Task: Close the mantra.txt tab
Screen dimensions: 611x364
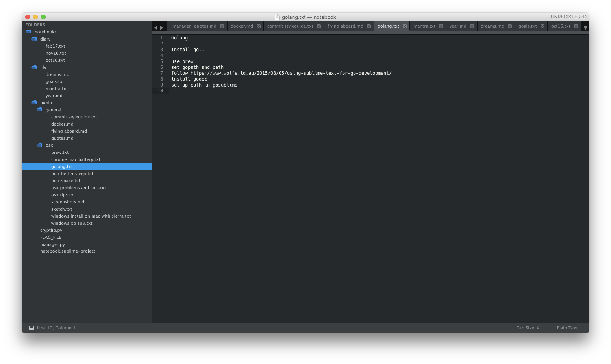Action: point(441,26)
